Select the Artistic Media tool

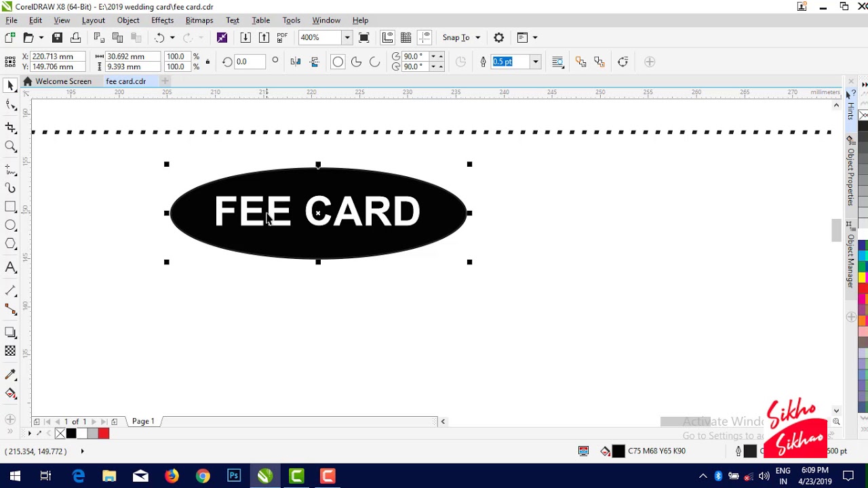coord(10,188)
